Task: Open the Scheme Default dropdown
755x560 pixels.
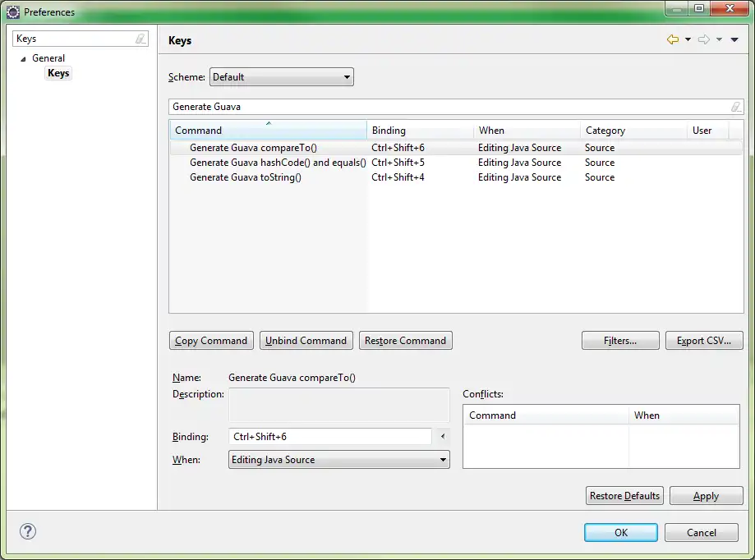Action: click(282, 77)
